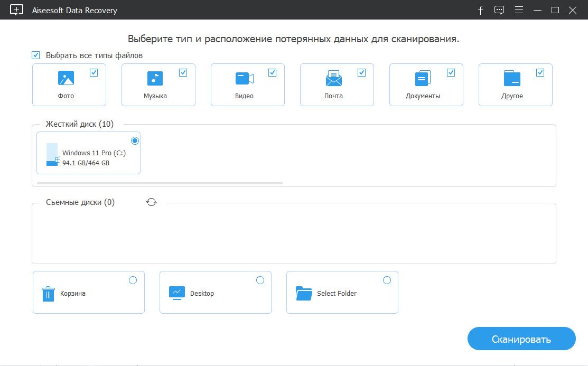Click the Фото picture icon
This screenshot has width=588, height=366.
tap(66, 78)
